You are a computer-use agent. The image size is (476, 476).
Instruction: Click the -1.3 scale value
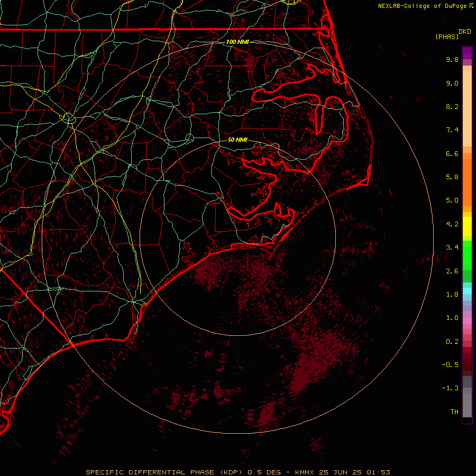point(450,388)
